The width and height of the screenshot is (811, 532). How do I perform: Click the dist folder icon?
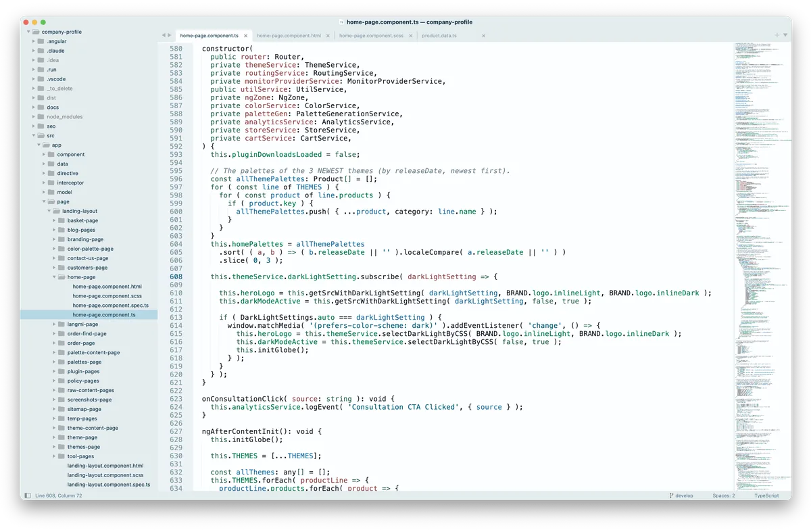click(41, 98)
